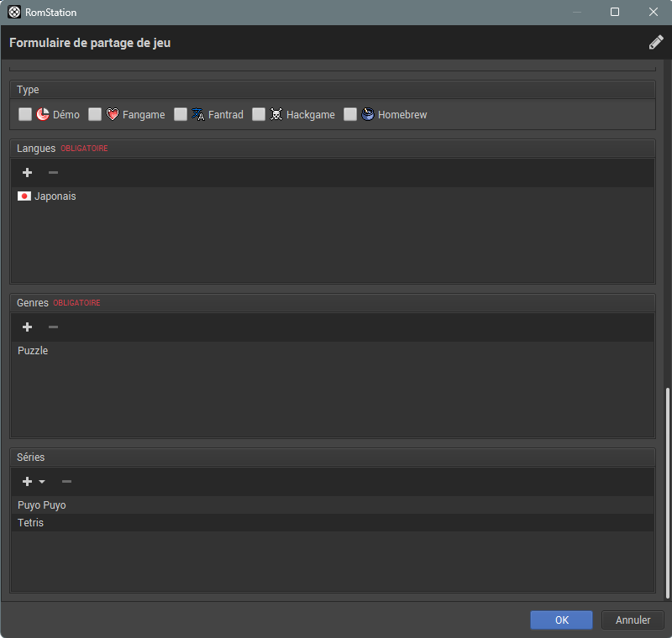Enable the Homebrew checkbox
The image size is (672, 638).
[350, 114]
